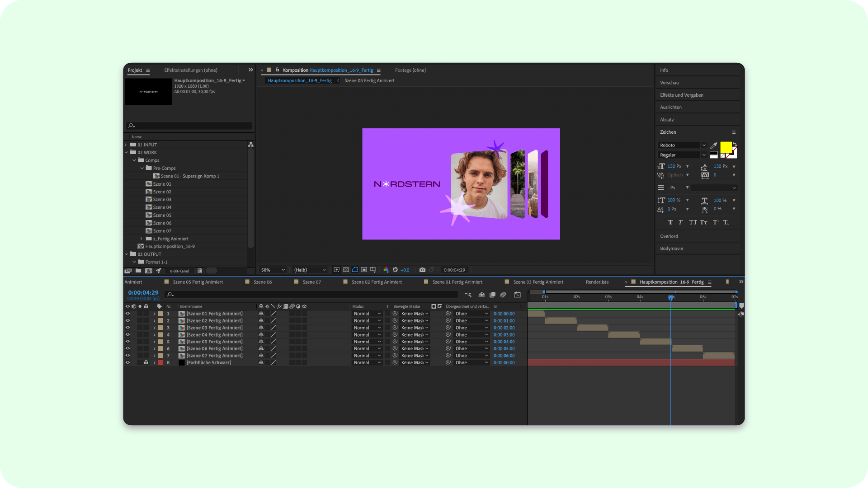This screenshot has height=488, width=868.
Task: Switch to the Szene 06 timeline tab
Action: 263,282
